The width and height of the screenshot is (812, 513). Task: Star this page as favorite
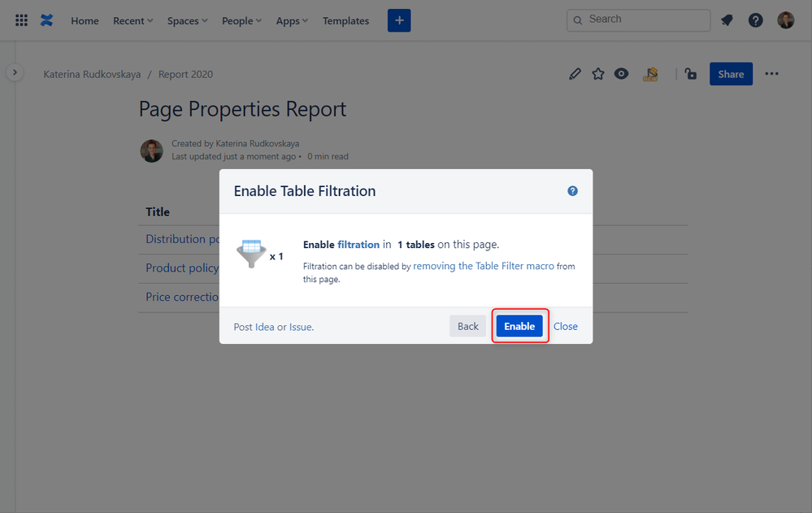598,74
